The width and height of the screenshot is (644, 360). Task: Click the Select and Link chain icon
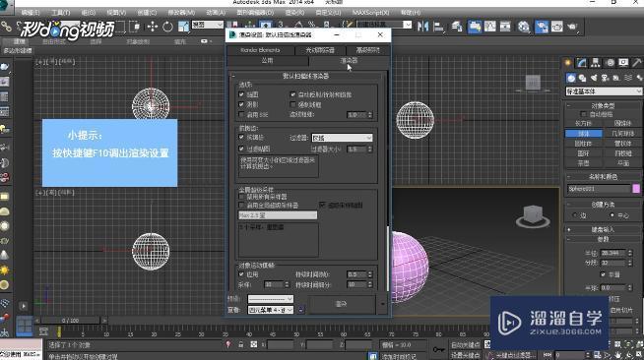pyautogui.click(x=6, y=27)
